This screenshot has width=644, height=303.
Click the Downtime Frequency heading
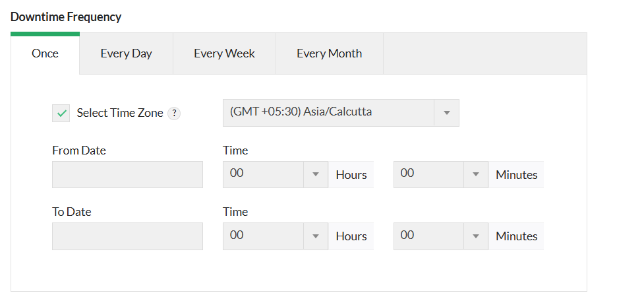[x=66, y=17]
